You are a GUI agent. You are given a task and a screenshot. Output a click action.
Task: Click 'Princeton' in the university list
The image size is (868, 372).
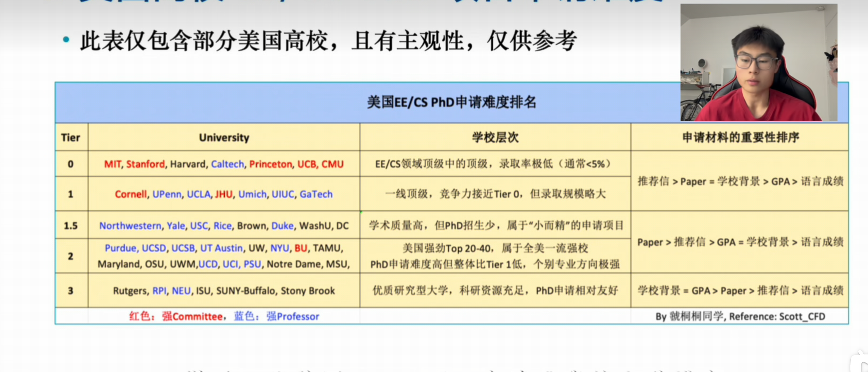tap(271, 164)
